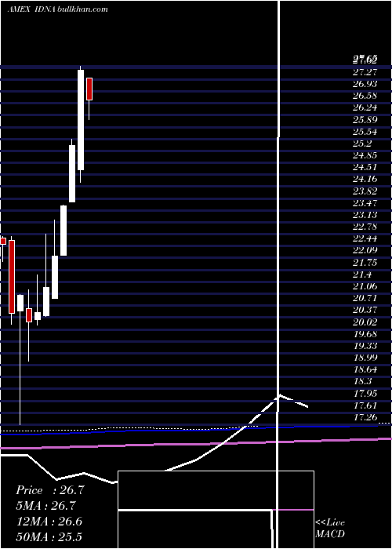Screen dimensions: 392x549
Task: Click the 21.06 price axis label
Action: [365, 286]
